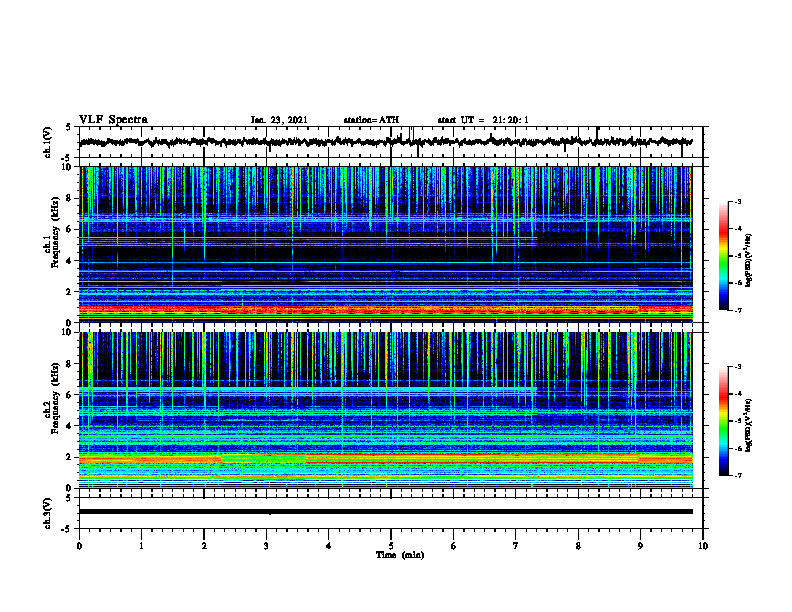Click the ch.1 voltage waveform trace
The width and height of the screenshot is (792, 612).
[386, 142]
